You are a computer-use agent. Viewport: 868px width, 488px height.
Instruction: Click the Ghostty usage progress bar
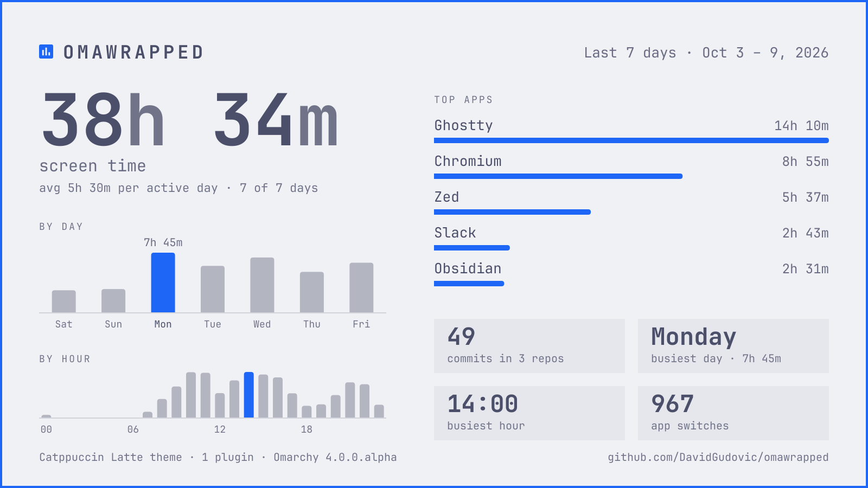(x=631, y=140)
